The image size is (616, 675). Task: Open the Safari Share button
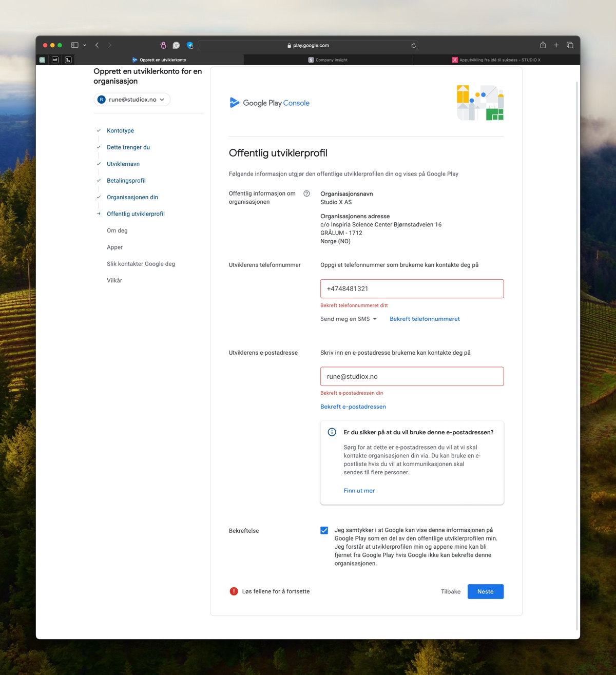[x=543, y=45]
